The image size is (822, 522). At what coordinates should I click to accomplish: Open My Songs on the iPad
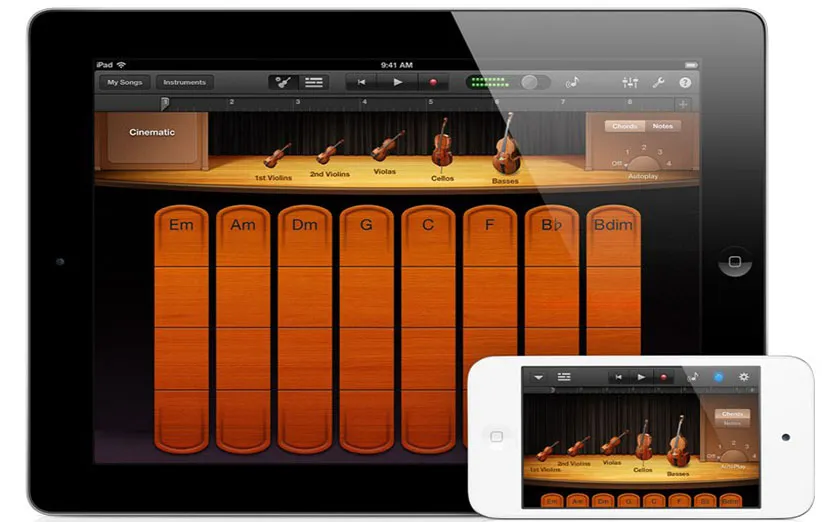(125, 82)
